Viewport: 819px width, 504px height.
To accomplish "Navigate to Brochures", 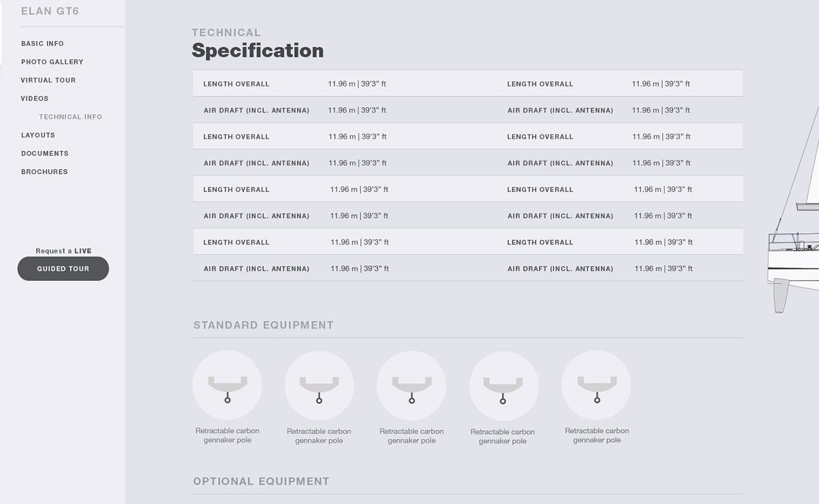I will [44, 171].
